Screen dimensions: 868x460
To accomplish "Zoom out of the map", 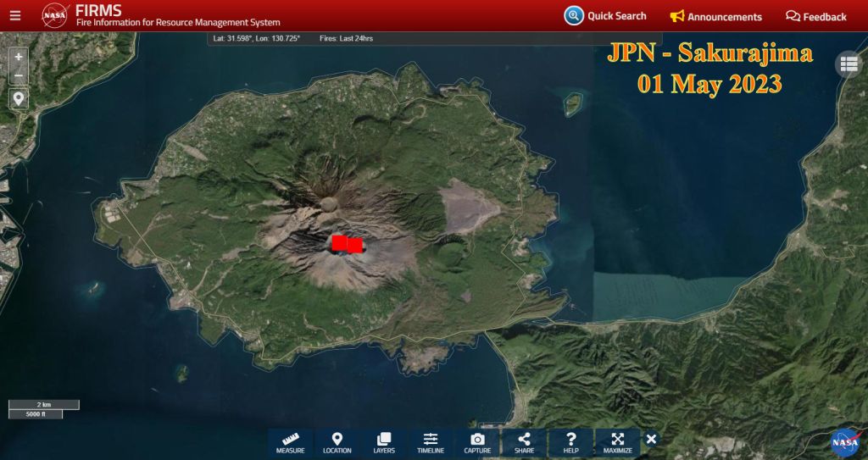I will click(x=19, y=75).
